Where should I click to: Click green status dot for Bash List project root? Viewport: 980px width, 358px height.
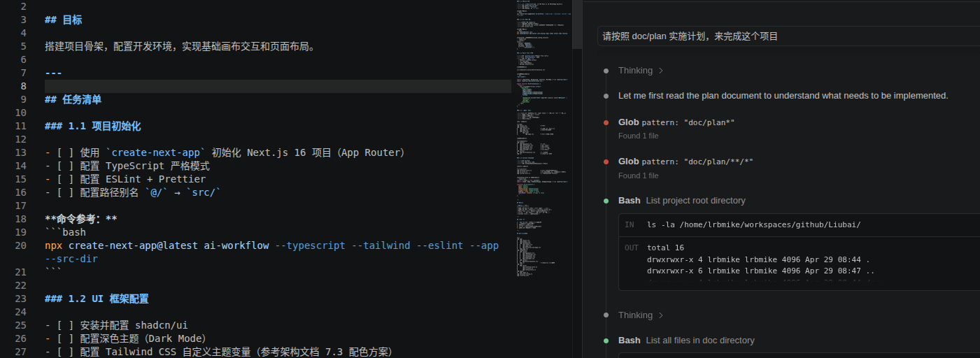click(606, 201)
